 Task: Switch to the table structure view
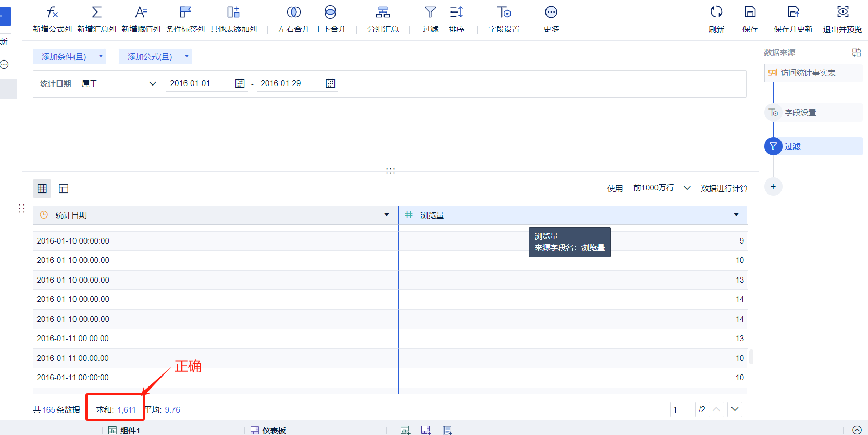tap(64, 188)
